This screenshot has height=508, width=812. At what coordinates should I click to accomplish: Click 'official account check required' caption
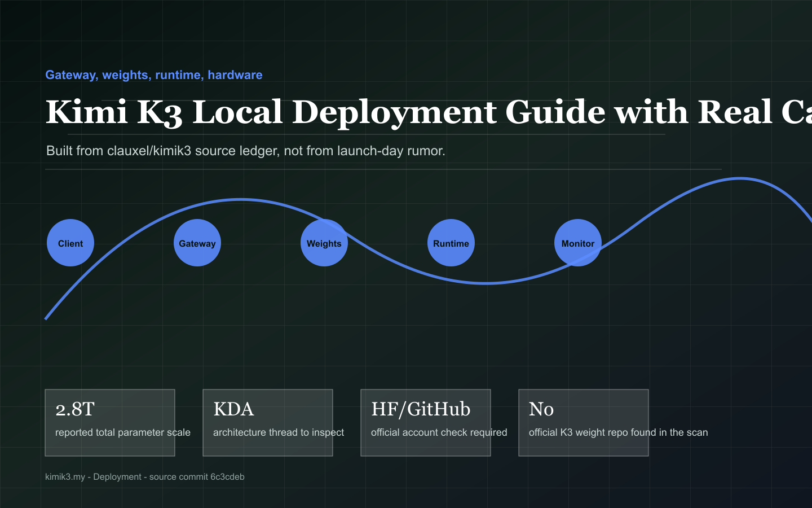coord(439,432)
